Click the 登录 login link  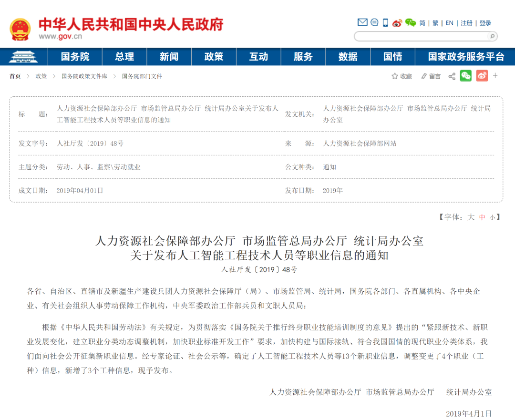tap(485, 23)
